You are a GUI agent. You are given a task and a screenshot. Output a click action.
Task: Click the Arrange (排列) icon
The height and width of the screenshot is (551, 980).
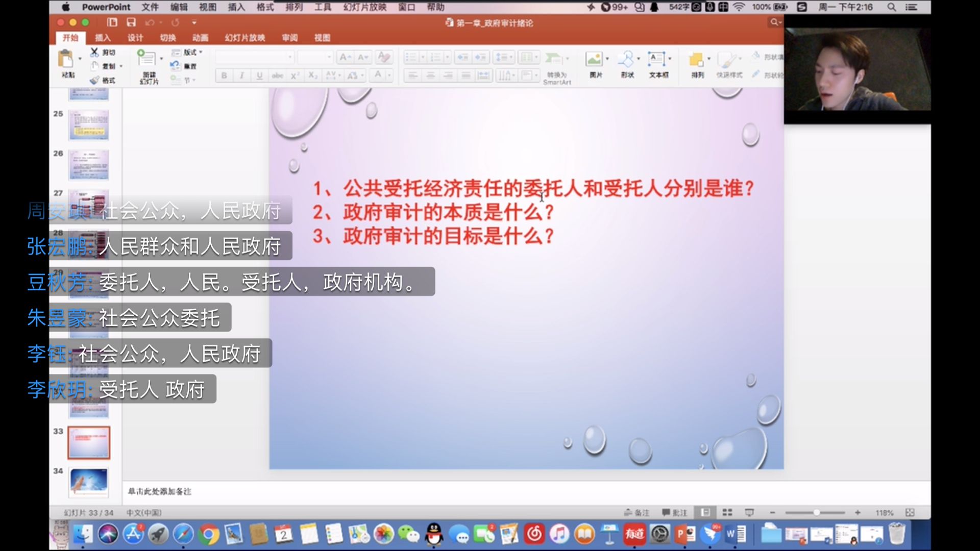click(696, 59)
